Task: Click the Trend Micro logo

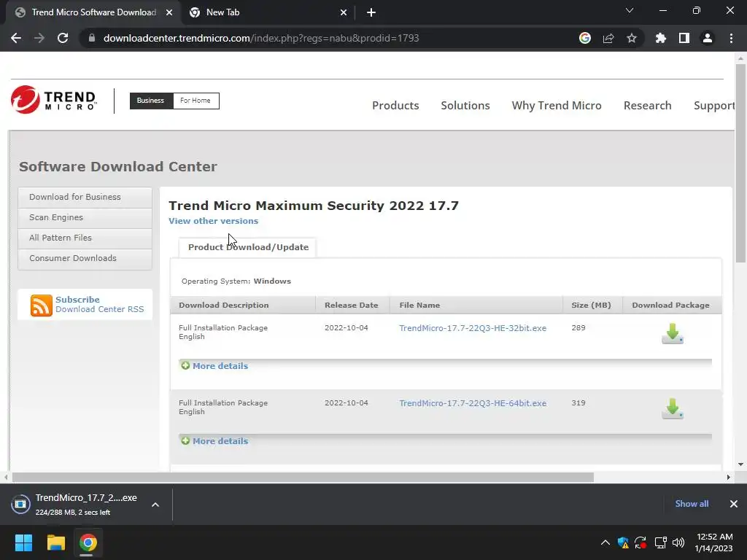Action: click(x=53, y=100)
